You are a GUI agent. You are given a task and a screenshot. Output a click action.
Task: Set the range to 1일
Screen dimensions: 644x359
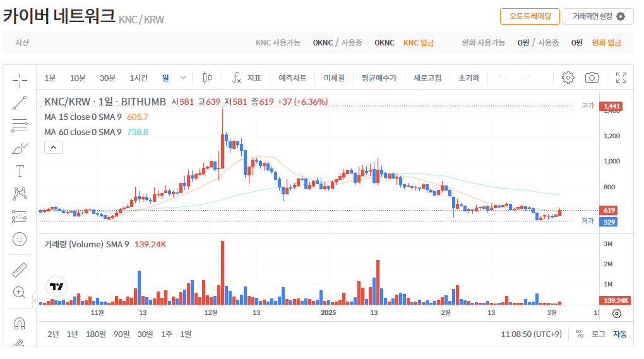[186, 334]
